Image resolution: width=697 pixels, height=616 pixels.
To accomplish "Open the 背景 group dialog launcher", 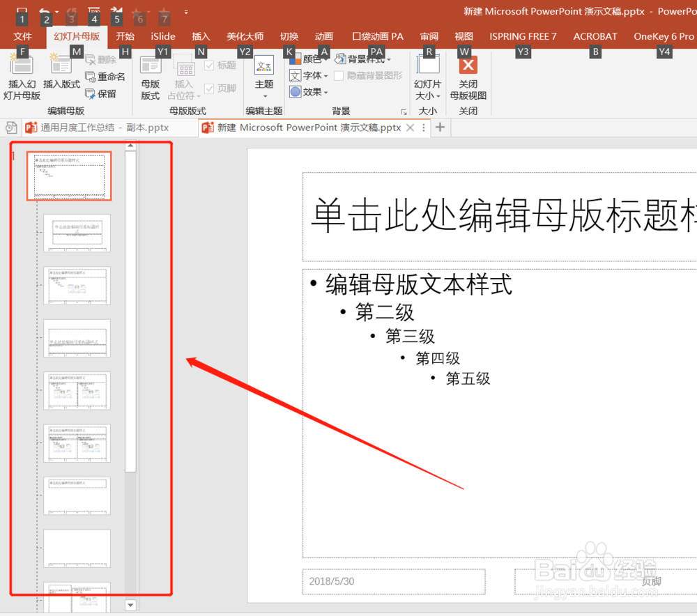I will click(403, 111).
